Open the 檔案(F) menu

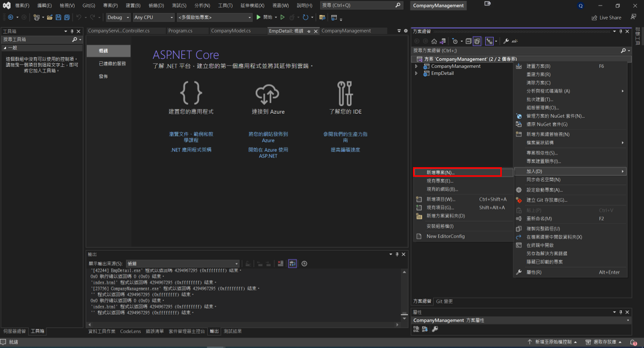[x=22, y=6]
